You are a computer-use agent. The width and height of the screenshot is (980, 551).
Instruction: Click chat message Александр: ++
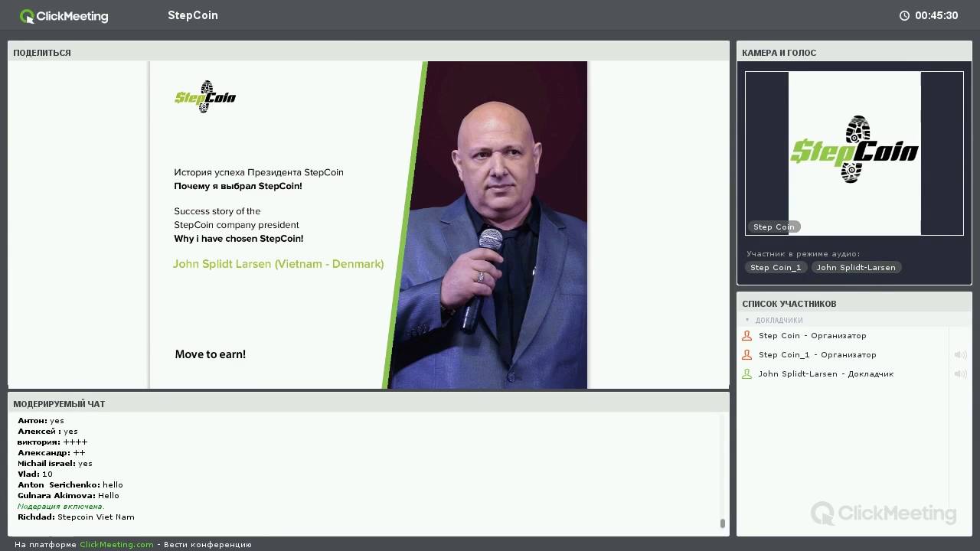[51, 452]
